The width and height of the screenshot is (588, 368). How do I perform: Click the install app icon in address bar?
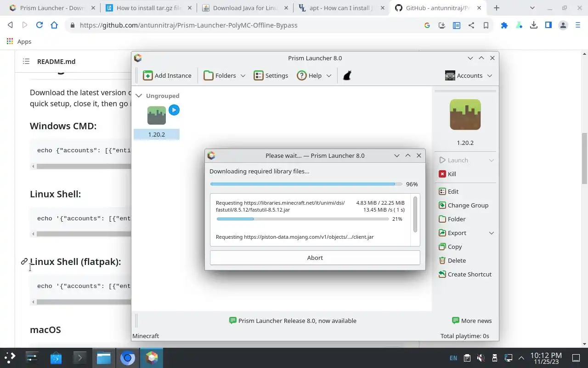(442, 25)
